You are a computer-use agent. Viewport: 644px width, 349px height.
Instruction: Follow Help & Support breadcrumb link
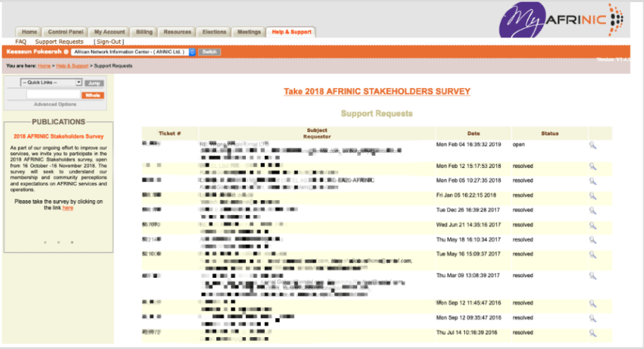tap(72, 66)
